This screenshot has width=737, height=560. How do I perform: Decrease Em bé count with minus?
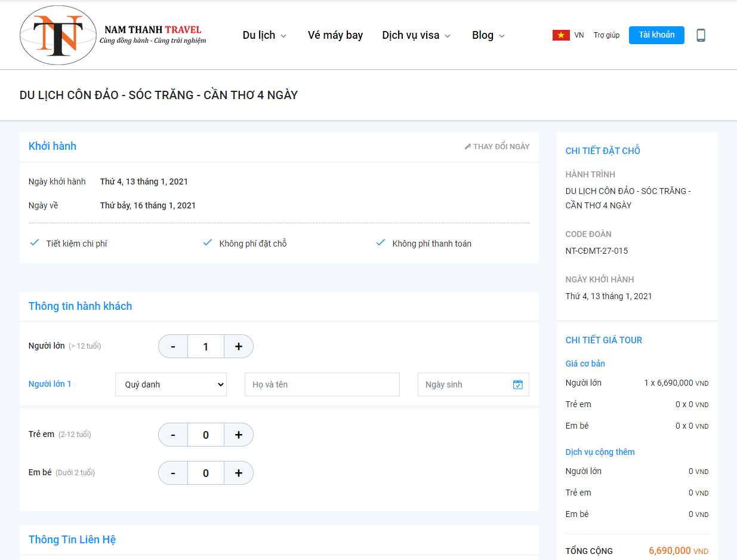(x=173, y=473)
